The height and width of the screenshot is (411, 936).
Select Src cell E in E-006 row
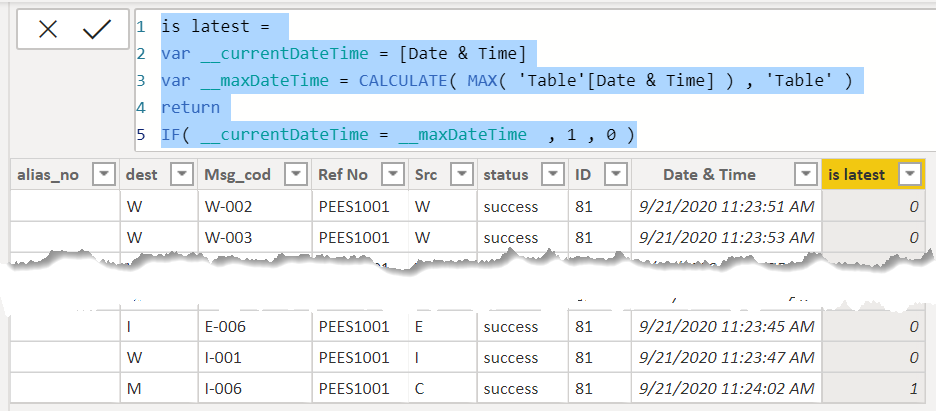point(442,326)
